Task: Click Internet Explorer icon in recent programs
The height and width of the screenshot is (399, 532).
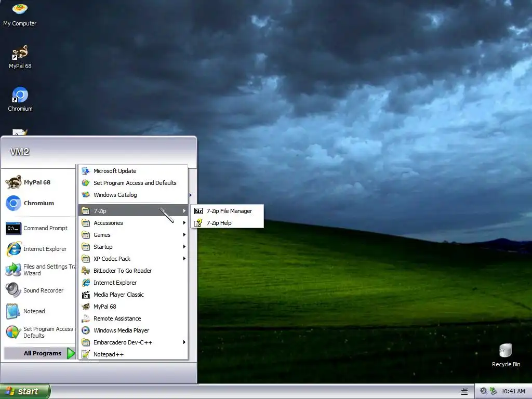Action: pos(14,249)
